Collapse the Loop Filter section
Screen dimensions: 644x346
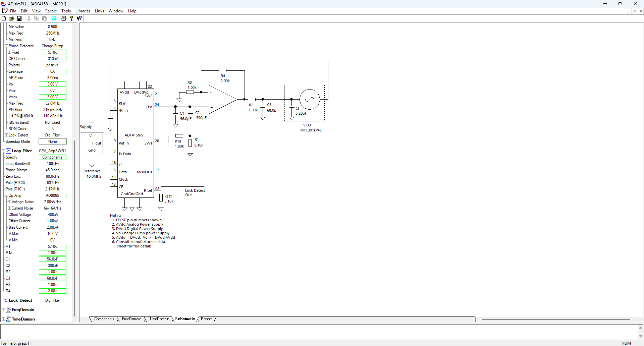(x=4, y=151)
